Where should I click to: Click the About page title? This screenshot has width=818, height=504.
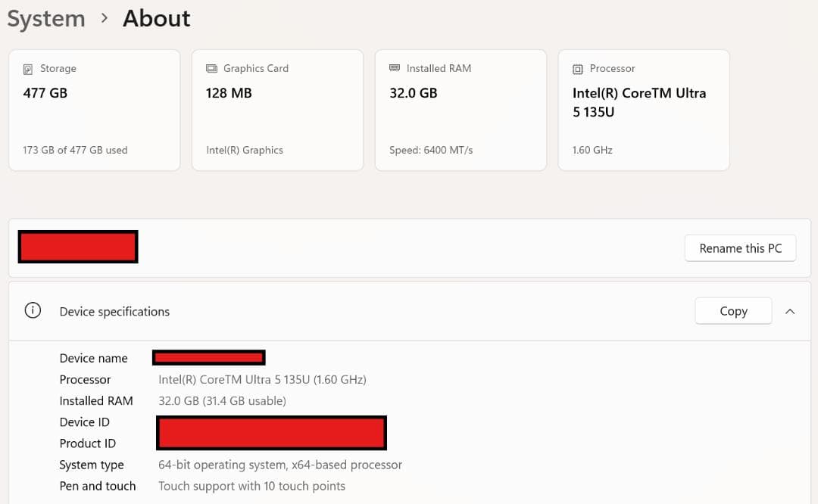tap(157, 18)
